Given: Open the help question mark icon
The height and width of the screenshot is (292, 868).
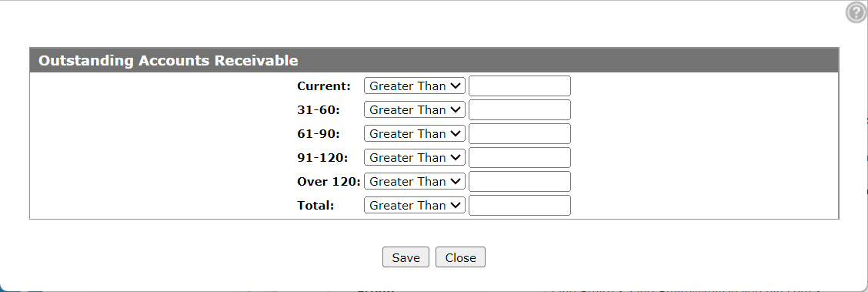Looking at the screenshot, I should point(856,13).
